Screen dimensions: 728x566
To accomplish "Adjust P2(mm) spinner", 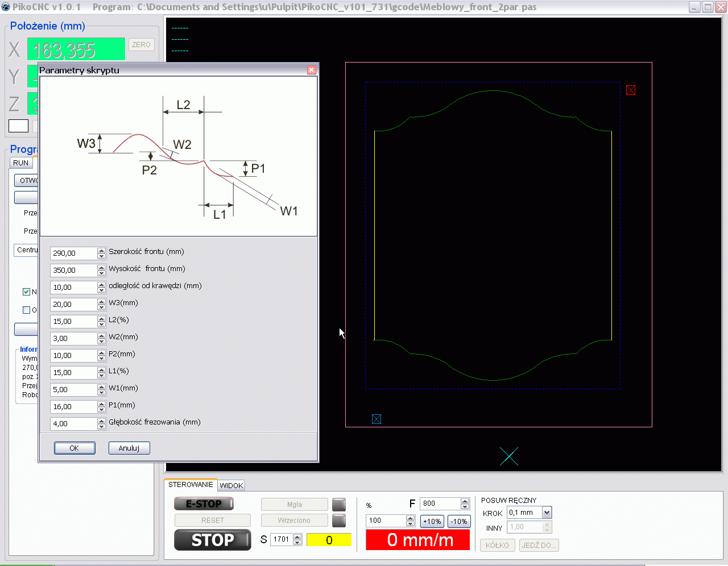I will pos(101,356).
